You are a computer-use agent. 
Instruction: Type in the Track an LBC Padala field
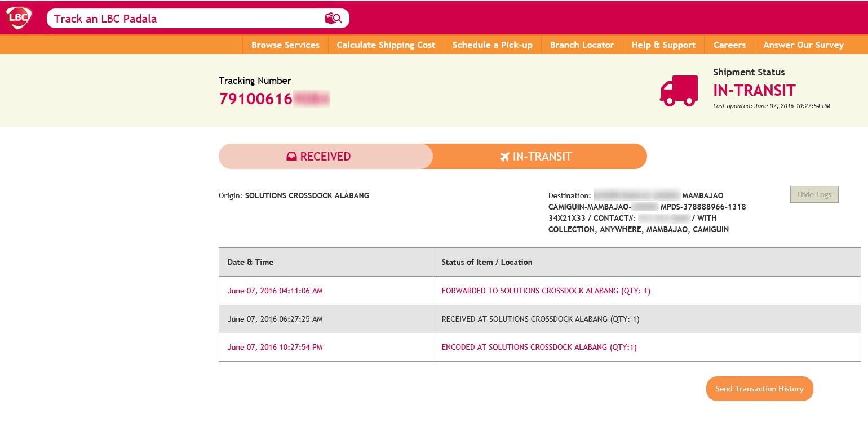[186, 19]
